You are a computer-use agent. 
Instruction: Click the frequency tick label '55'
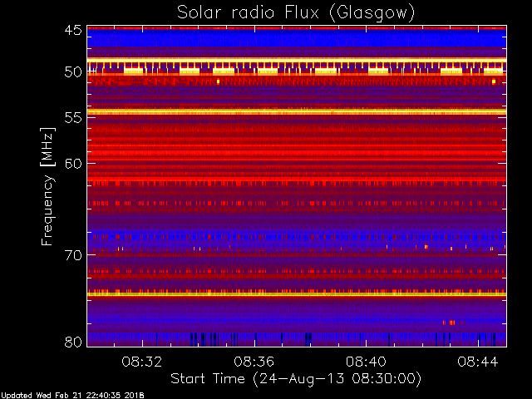tap(73, 118)
